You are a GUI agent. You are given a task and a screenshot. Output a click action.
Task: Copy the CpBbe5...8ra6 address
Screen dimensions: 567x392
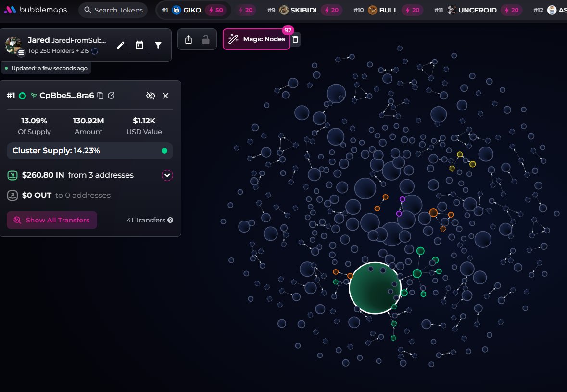click(101, 96)
